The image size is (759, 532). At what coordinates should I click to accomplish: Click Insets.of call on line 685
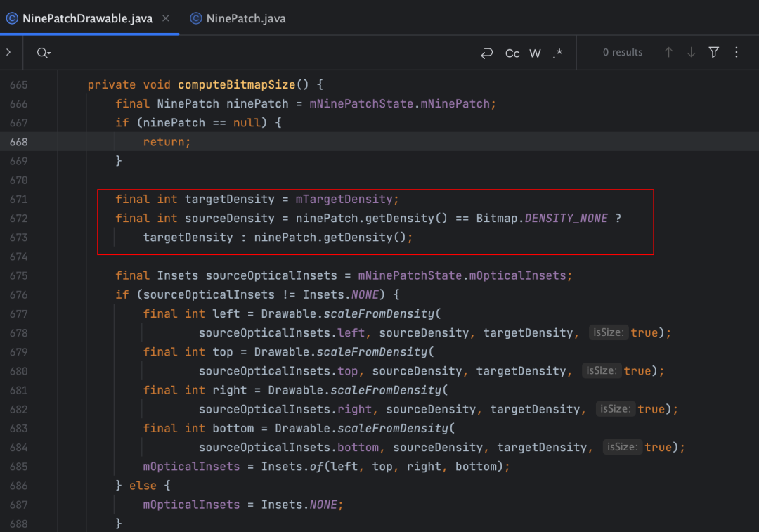pos(292,467)
